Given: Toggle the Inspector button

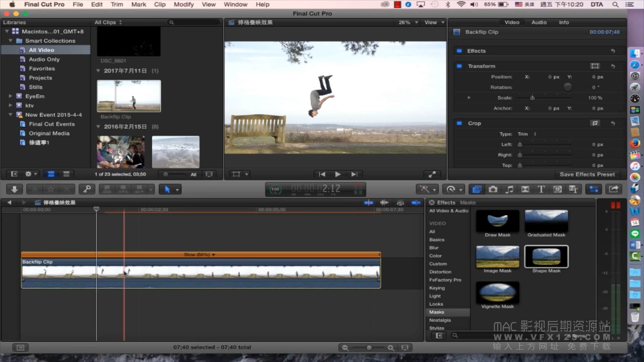Looking at the screenshot, I should pyautogui.click(x=594, y=189).
